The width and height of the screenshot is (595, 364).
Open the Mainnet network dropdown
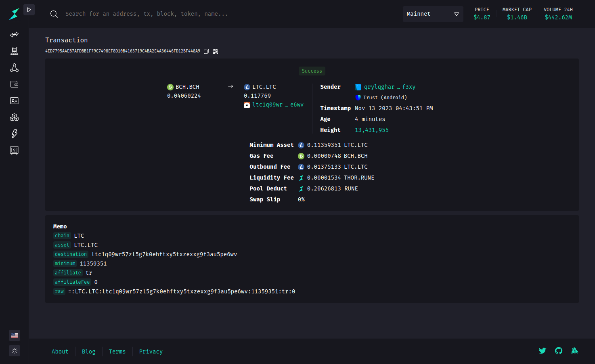[x=433, y=14]
